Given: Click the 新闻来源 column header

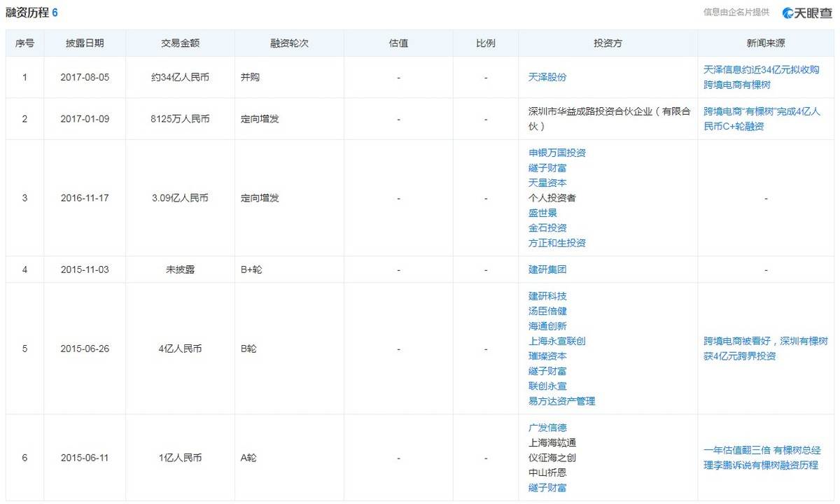Looking at the screenshot, I should (x=766, y=43).
